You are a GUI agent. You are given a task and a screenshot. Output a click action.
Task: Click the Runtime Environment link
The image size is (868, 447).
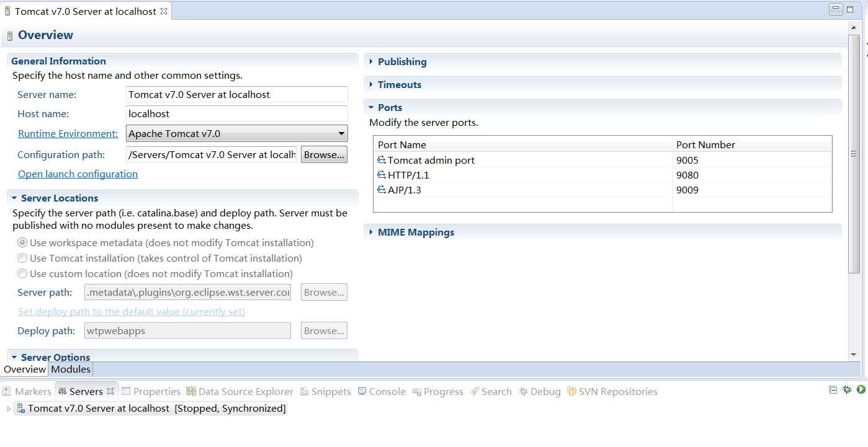pos(68,133)
